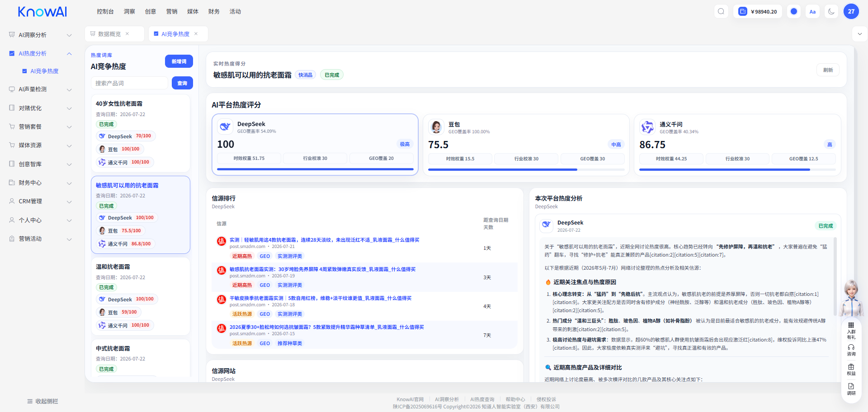This screenshot has height=412, width=868.
Task: Select the 豆包 platform score card
Action: [x=526, y=145]
